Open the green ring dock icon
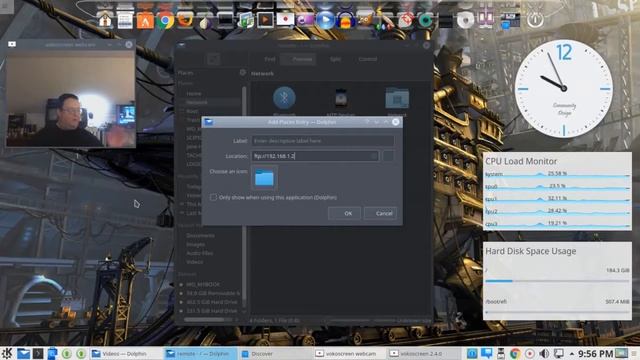The image size is (640, 360). point(425,20)
